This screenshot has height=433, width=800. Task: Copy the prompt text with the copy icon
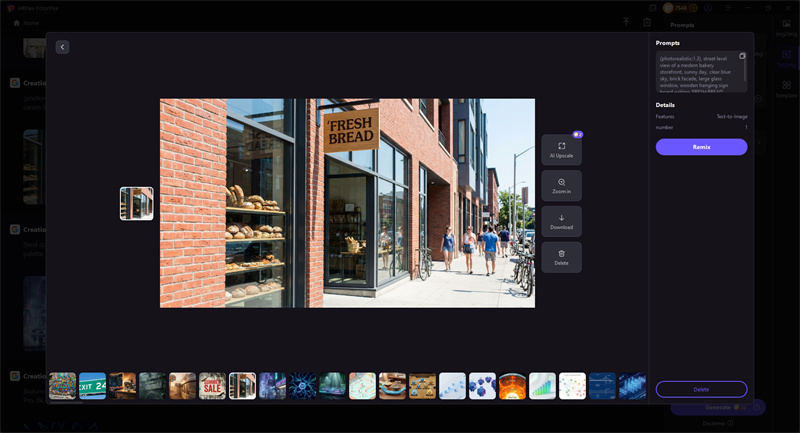pos(742,56)
